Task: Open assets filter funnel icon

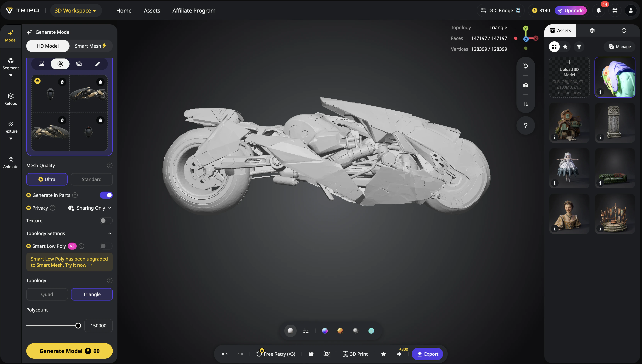Action: click(x=579, y=47)
